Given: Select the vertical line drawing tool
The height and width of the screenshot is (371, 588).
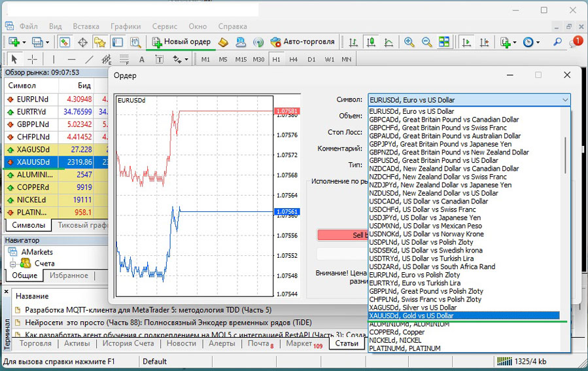Looking at the screenshot, I should point(54,60).
